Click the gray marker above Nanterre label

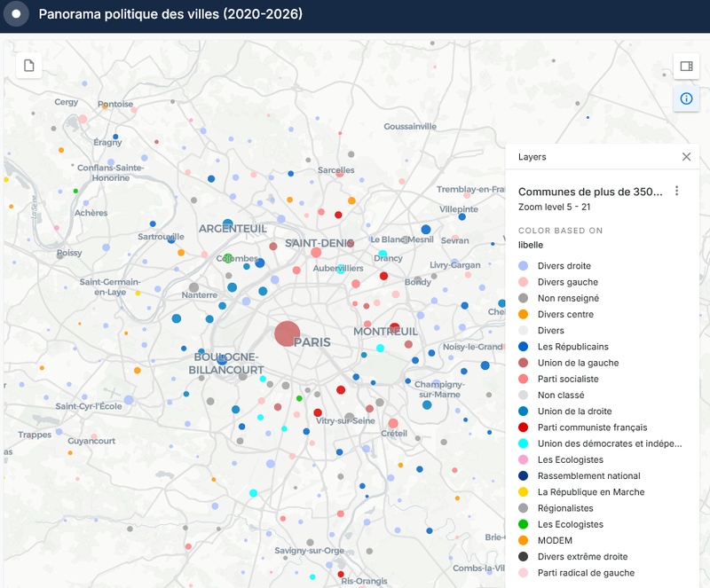(193, 287)
